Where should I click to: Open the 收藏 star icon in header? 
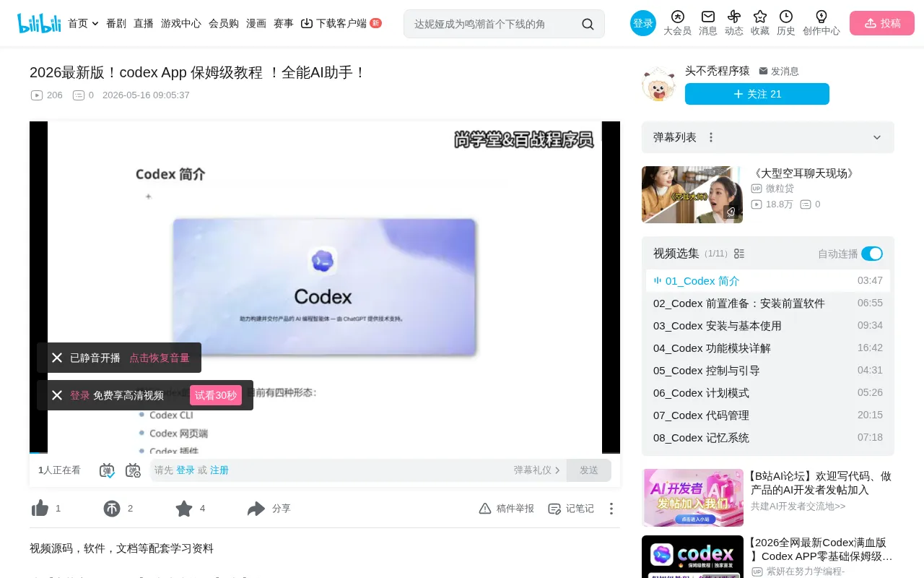(760, 17)
